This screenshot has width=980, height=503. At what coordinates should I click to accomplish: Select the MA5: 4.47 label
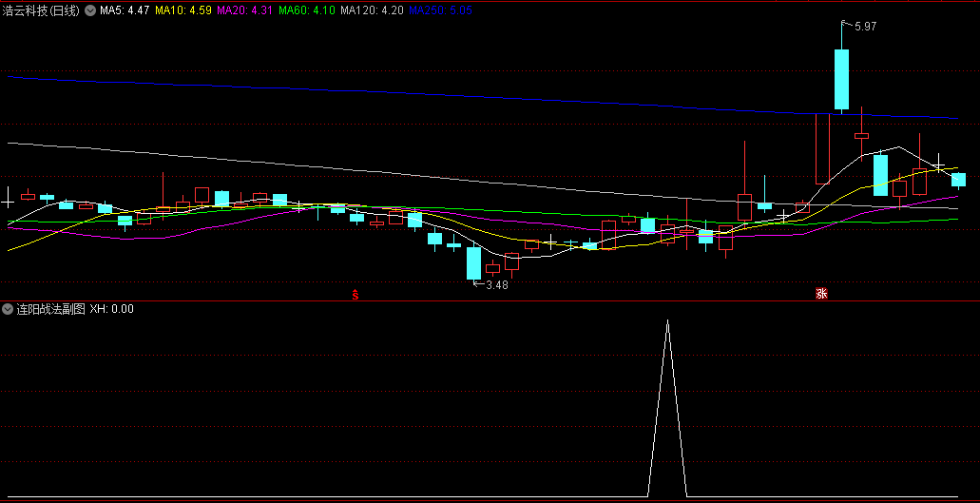[125, 10]
